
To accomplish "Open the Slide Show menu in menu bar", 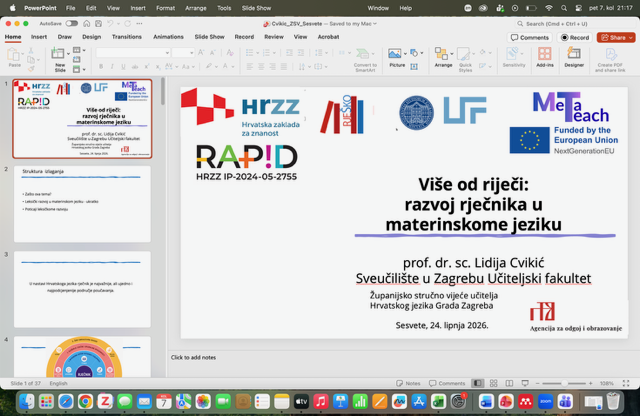I will tap(256, 8).
